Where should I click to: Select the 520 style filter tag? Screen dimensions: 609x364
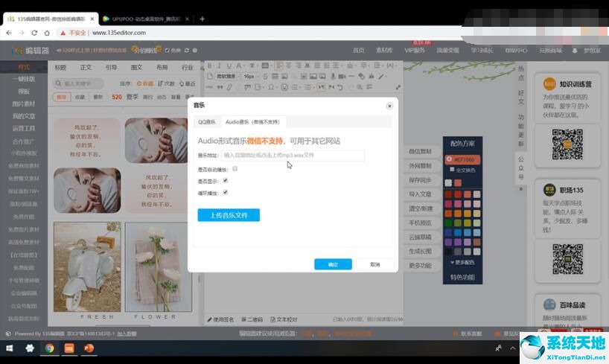click(x=117, y=97)
